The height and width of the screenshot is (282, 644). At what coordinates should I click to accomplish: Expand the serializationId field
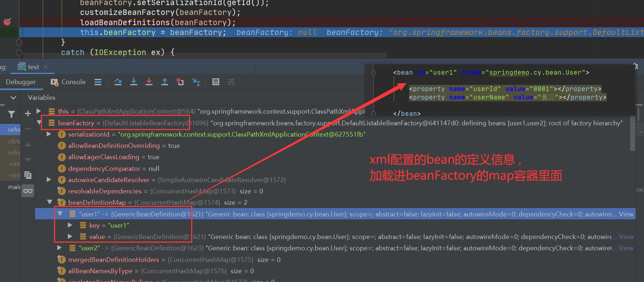(49, 134)
